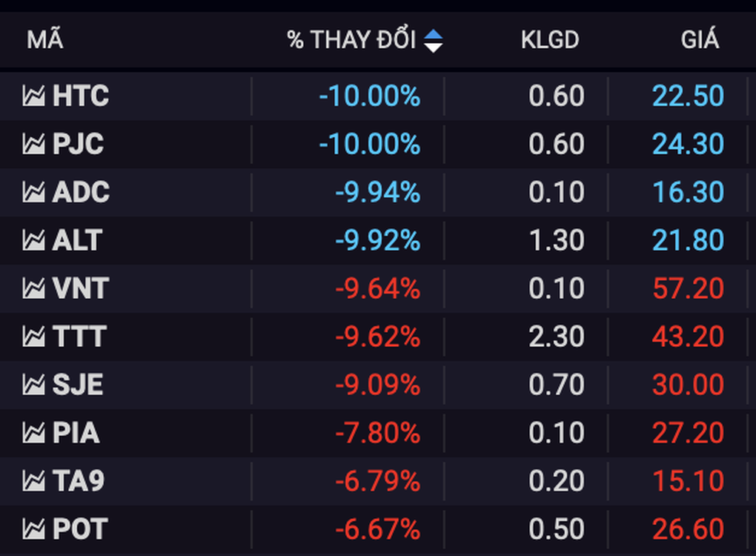Click the POT ticker symbol
The image size is (756, 556).
point(80,529)
